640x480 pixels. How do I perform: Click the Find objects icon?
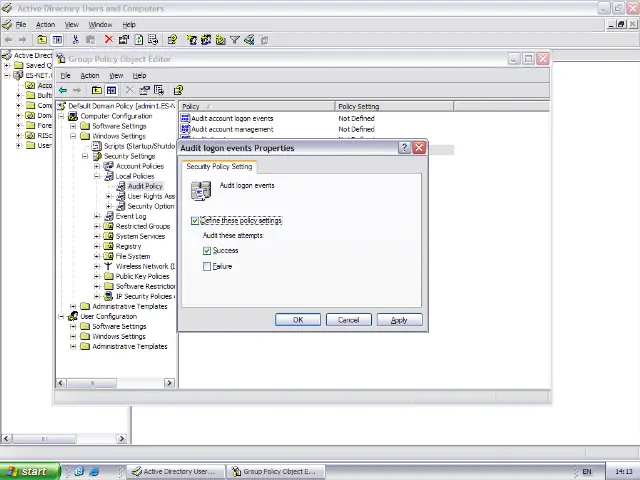(249, 40)
